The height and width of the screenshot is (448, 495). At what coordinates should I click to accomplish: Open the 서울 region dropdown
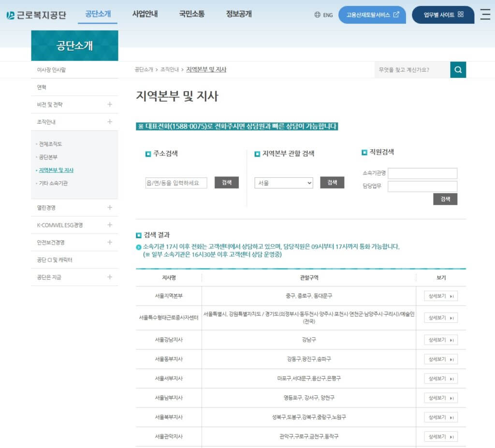coord(284,183)
